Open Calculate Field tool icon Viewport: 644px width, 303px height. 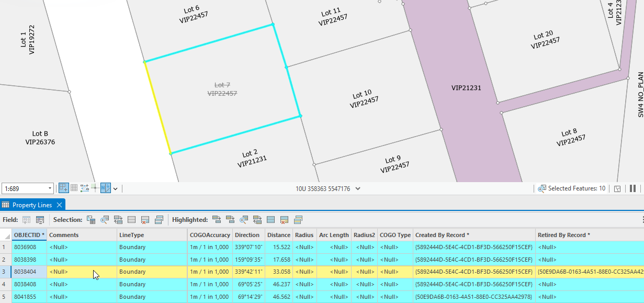coord(40,220)
